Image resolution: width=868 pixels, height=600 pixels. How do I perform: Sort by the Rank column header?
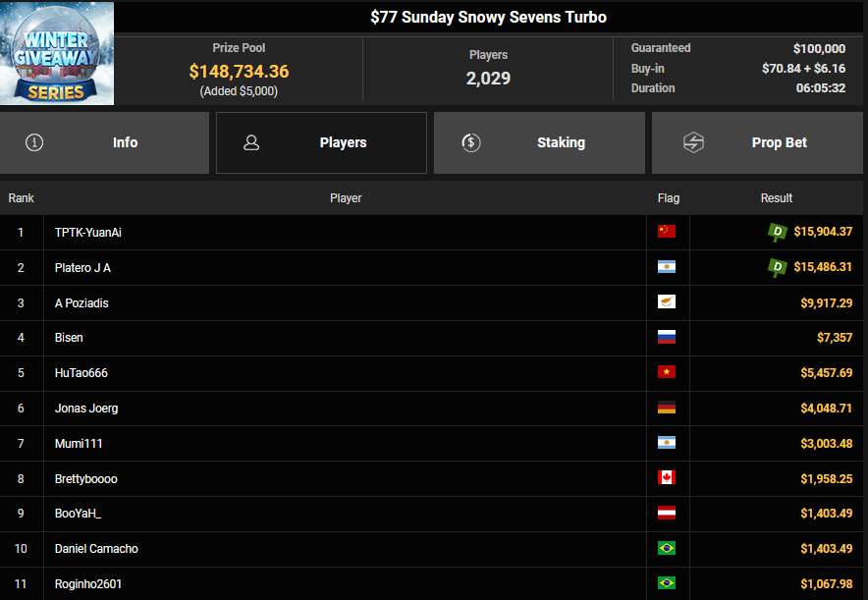click(x=21, y=198)
